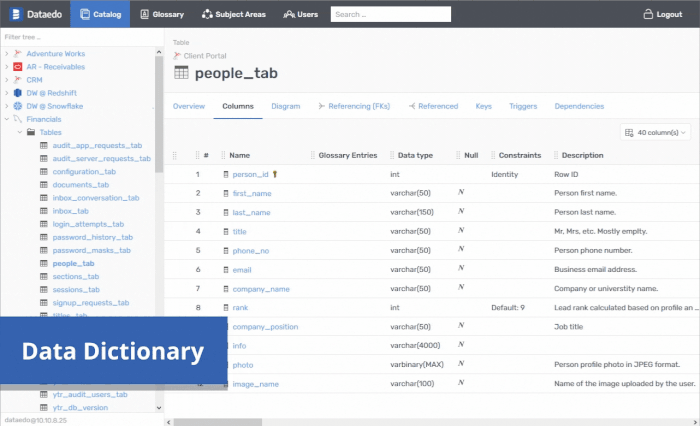Select password_history_tab in the tree
The image size is (700, 426).
click(x=92, y=237)
